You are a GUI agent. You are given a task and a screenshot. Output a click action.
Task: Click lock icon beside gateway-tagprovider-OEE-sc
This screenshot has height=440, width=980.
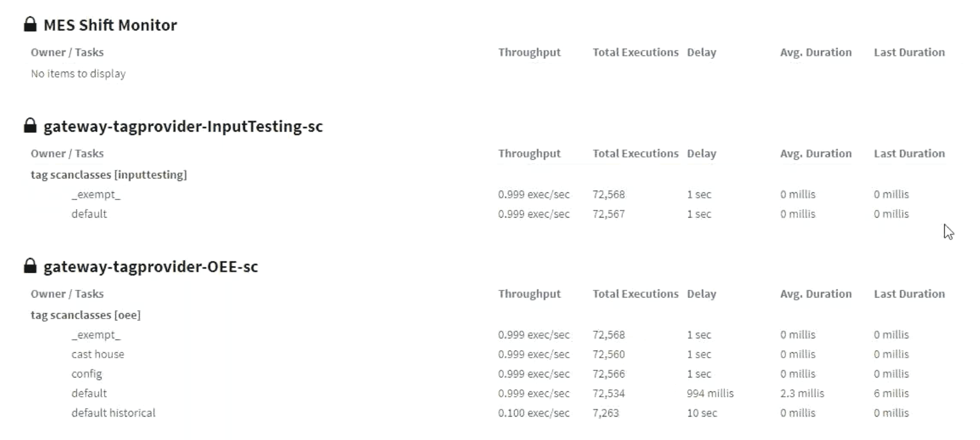tap(30, 266)
